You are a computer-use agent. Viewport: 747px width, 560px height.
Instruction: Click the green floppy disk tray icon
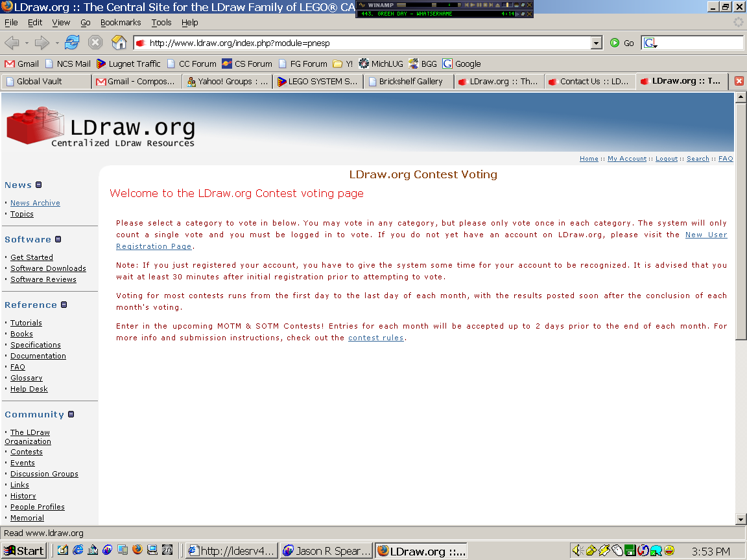point(630,550)
